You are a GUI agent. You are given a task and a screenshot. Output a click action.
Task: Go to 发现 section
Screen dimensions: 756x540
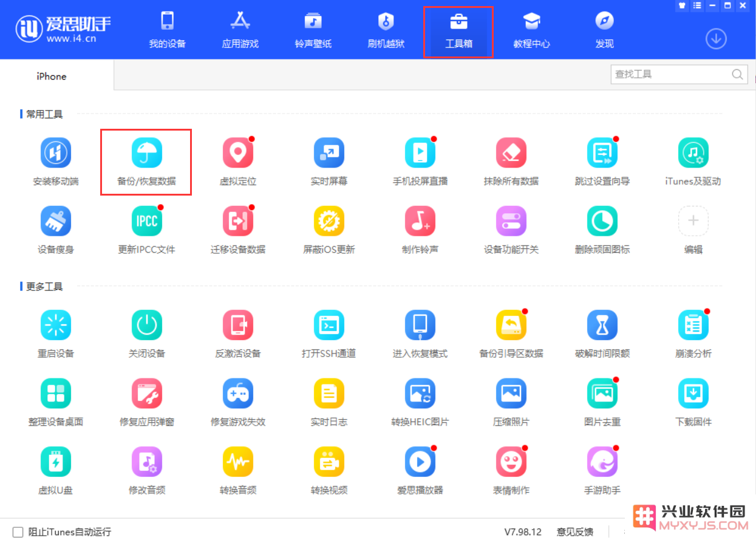(605, 30)
